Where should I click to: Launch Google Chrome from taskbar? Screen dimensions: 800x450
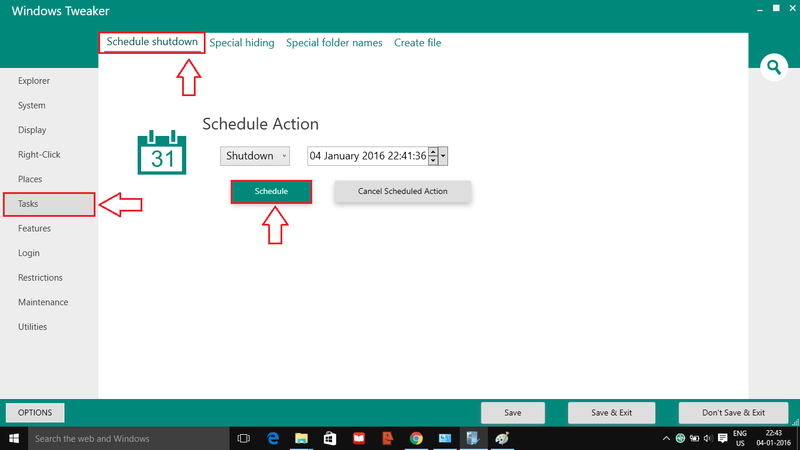(416, 438)
